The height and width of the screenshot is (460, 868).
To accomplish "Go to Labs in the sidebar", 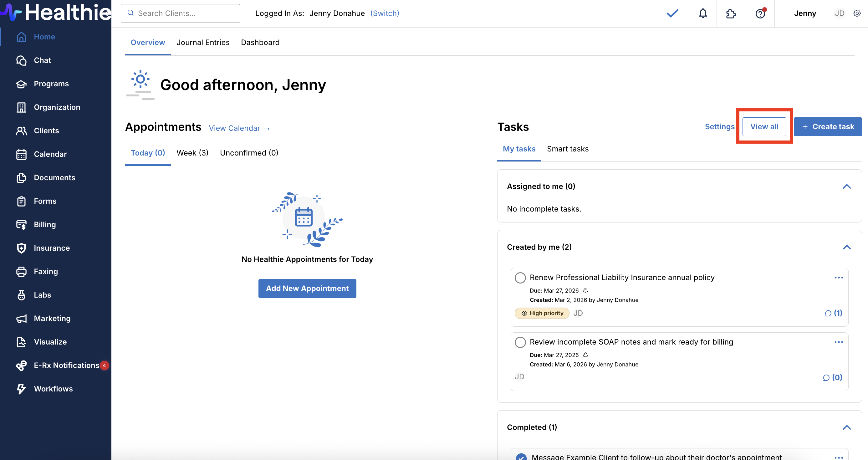I will click(x=43, y=295).
